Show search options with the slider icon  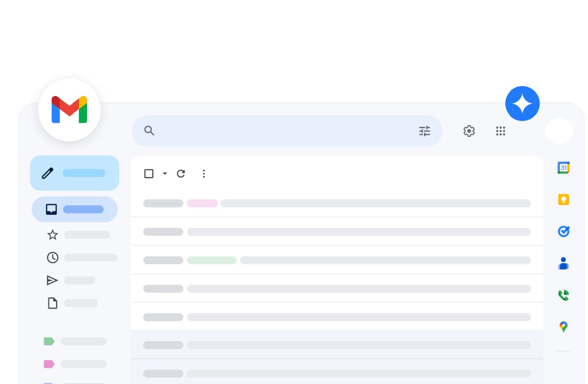(x=424, y=131)
